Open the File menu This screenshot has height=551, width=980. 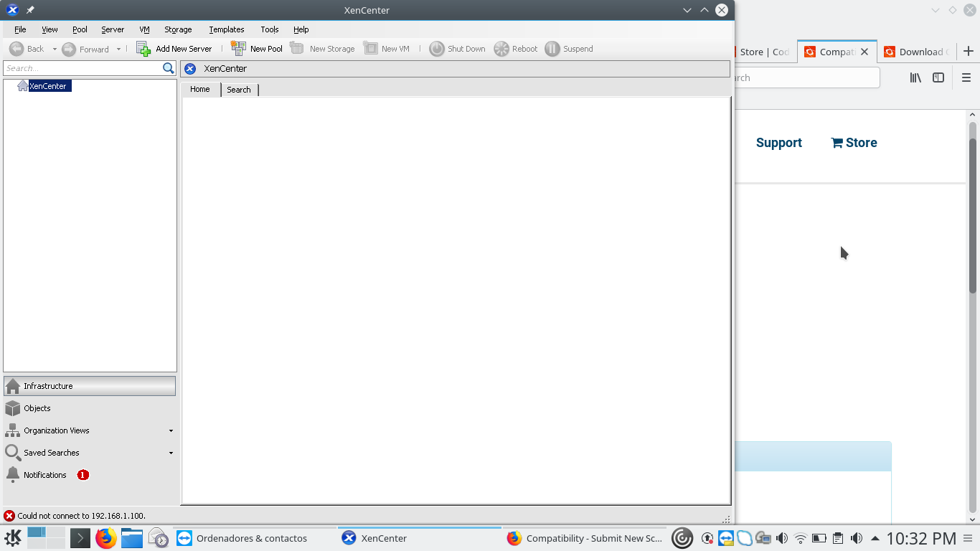click(x=20, y=29)
